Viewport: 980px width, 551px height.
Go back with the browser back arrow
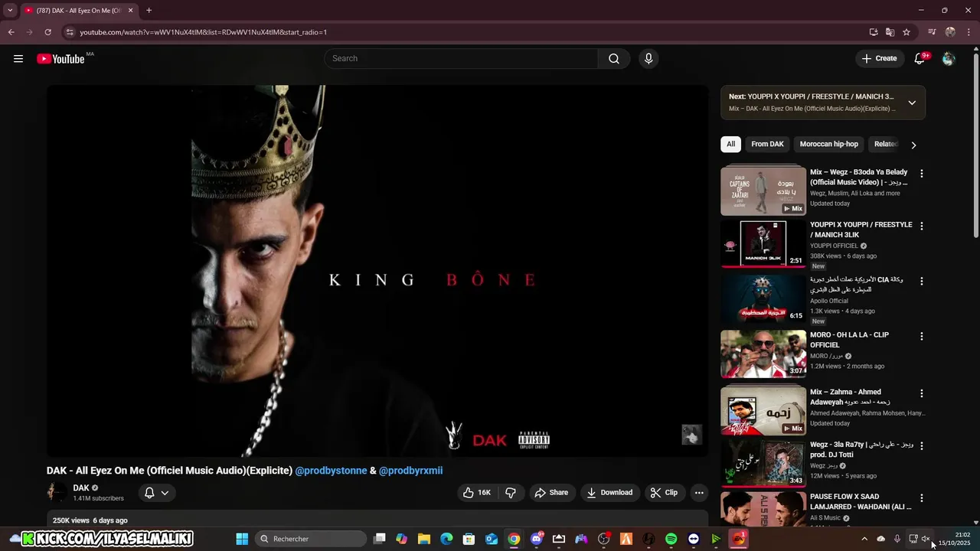pos(11,32)
